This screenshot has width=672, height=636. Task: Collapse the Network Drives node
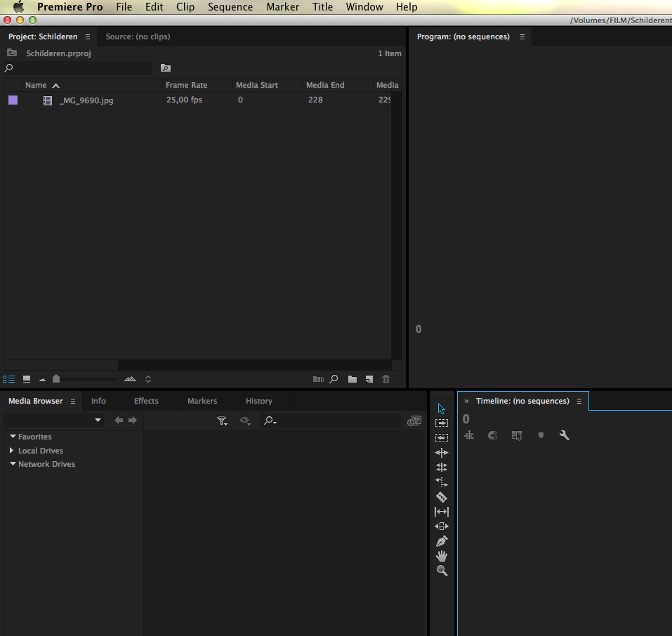coord(13,464)
